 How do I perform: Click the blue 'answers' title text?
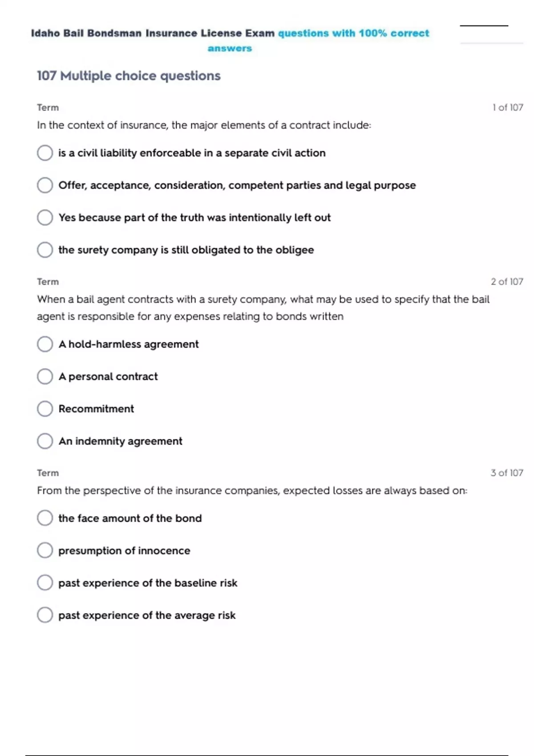tap(230, 48)
